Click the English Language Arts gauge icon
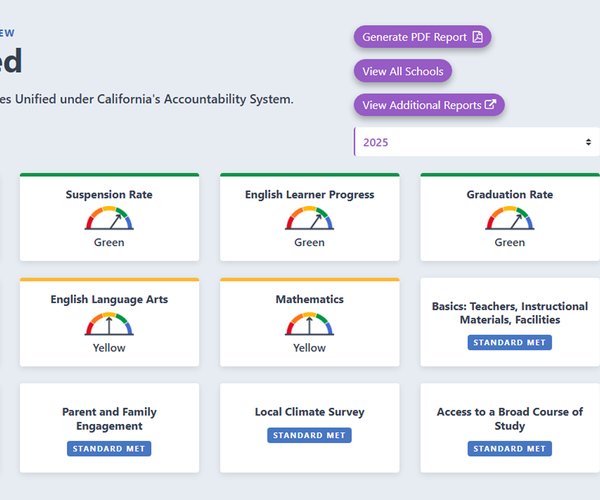Image resolution: width=600 pixels, height=500 pixels. coord(109,324)
